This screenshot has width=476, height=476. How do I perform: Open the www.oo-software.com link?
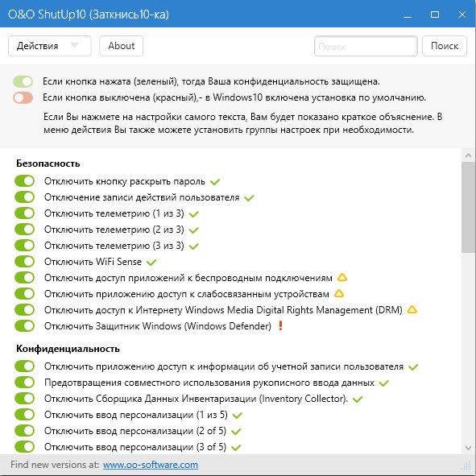151,465
